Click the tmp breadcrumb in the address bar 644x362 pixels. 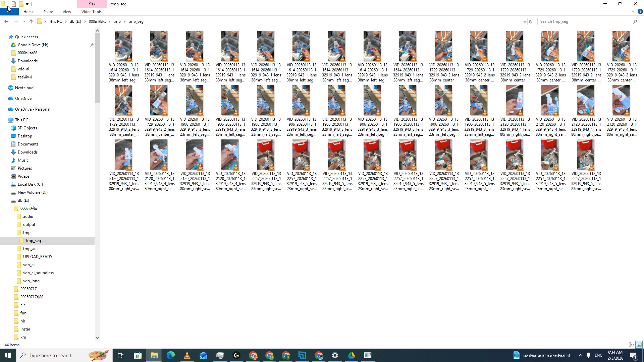coord(117,21)
